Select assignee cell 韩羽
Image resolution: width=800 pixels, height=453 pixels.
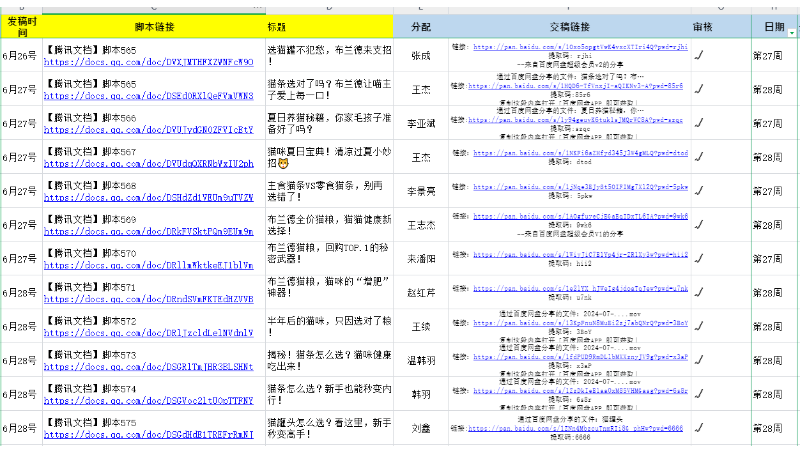[x=421, y=394]
